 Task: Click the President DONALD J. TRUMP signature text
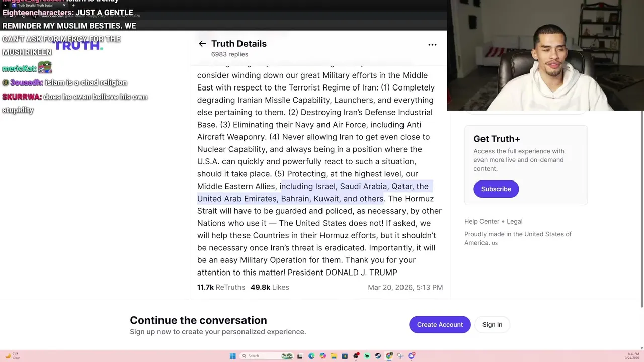(x=342, y=273)
